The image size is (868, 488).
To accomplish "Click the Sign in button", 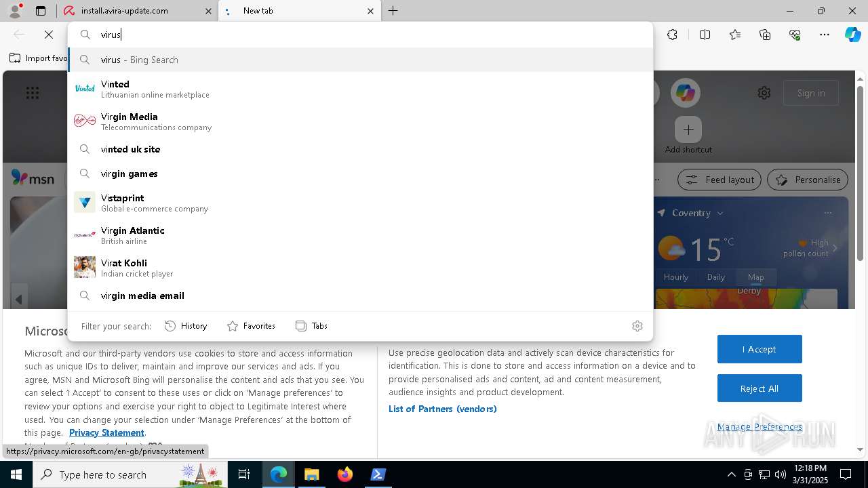I will (811, 93).
